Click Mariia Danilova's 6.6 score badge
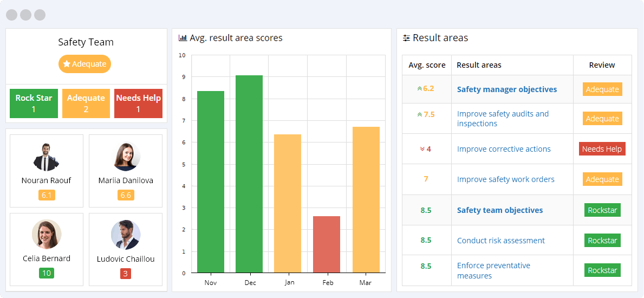The width and height of the screenshot is (644, 298). 126,195
